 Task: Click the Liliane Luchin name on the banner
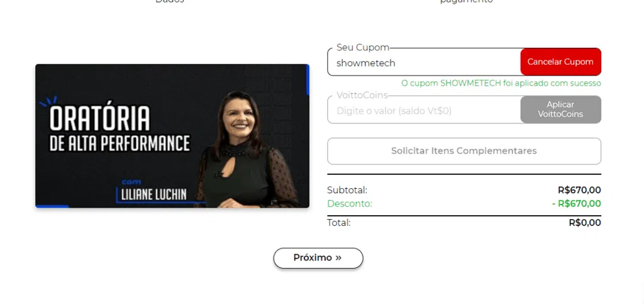pyautogui.click(x=153, y=194)
